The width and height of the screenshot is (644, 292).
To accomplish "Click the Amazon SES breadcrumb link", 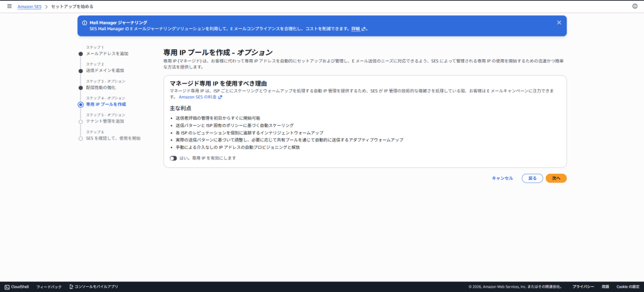I will click(x=29, y=6).
